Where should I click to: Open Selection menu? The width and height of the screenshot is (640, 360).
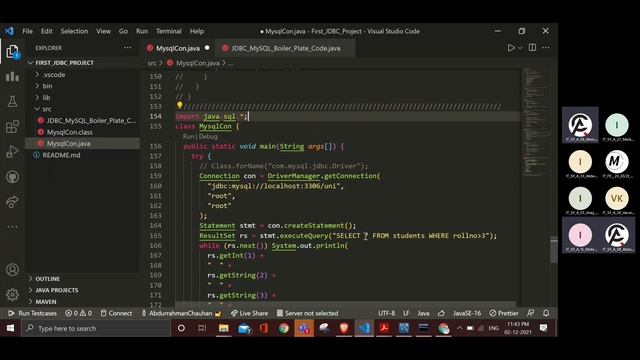(74, 31)
